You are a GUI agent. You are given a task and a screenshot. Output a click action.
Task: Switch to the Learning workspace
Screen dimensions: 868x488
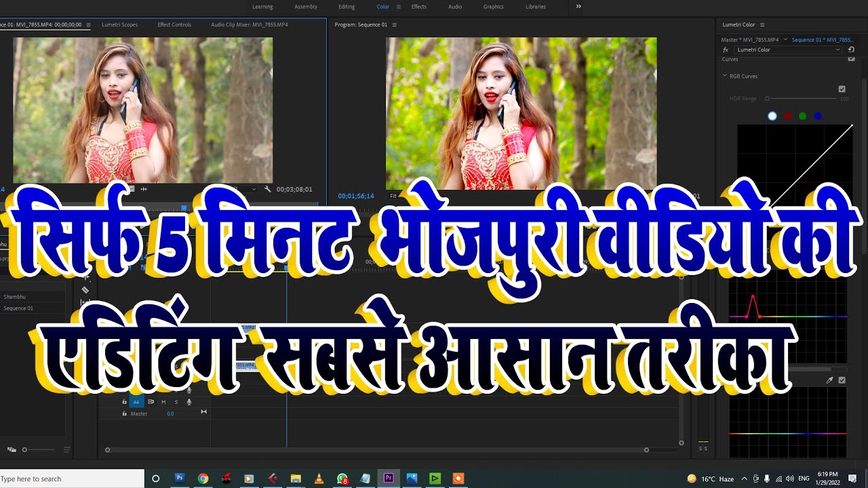tap(262, 7)
